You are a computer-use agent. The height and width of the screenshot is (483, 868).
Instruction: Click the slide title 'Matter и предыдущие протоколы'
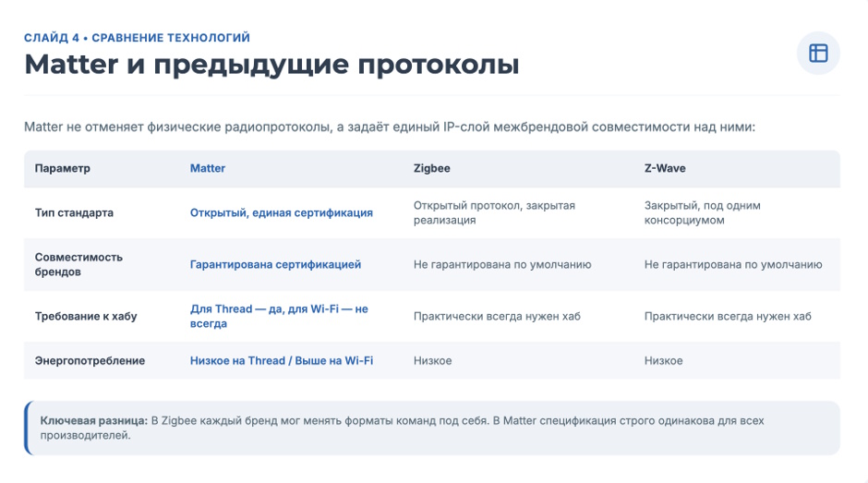(271, 65)
